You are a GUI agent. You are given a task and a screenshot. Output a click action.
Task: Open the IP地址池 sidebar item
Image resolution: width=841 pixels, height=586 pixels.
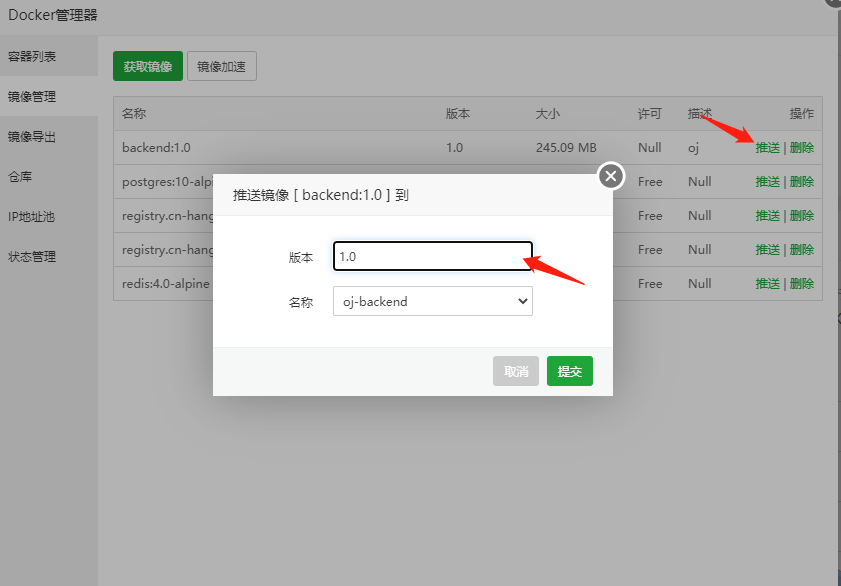pyautogui.click(x=32, y=217)
